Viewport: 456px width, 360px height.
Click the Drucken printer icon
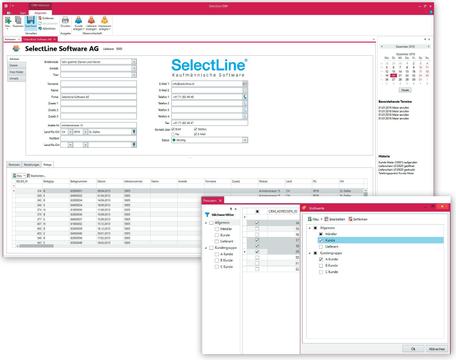pos(65,20)
